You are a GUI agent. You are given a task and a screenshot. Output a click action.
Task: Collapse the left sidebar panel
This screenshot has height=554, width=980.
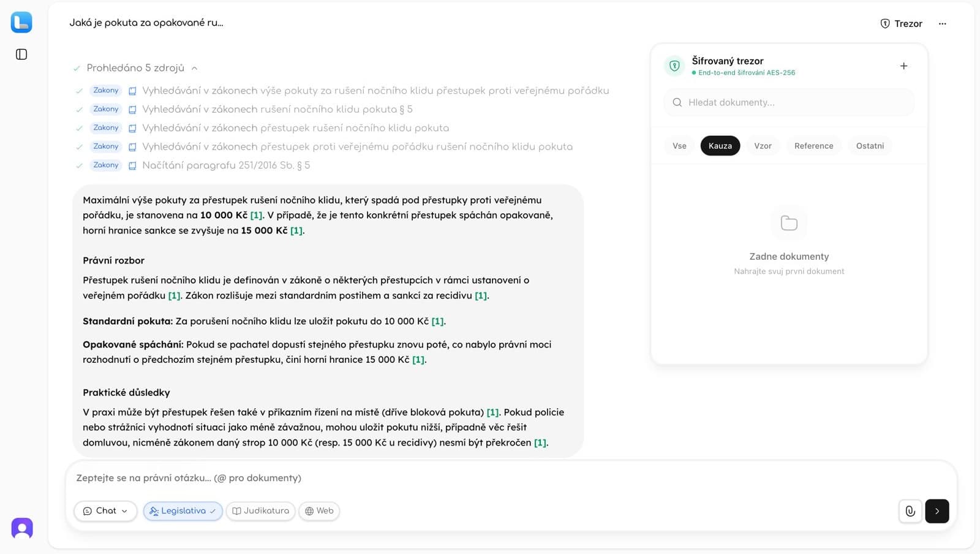[x=21, y=54]
